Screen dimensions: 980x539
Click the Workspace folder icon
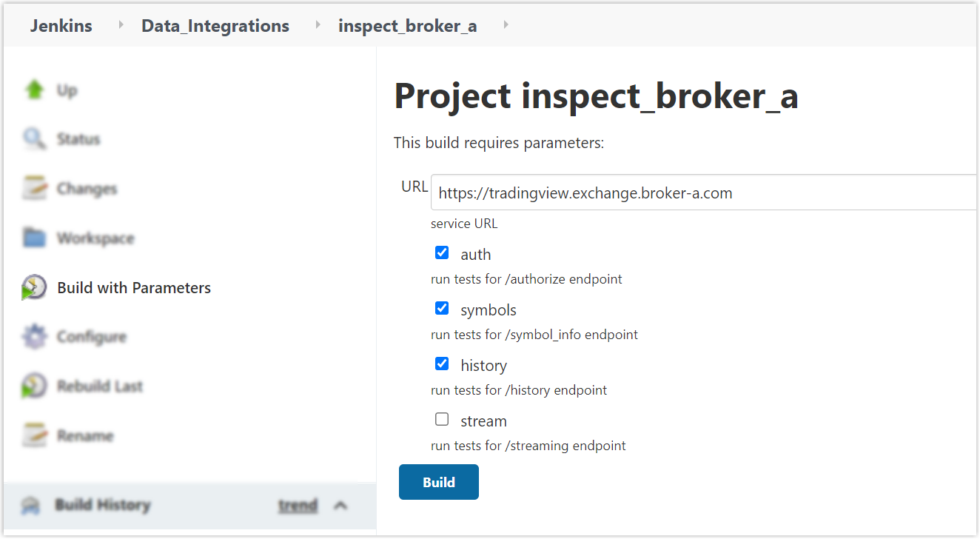(34, 238)
